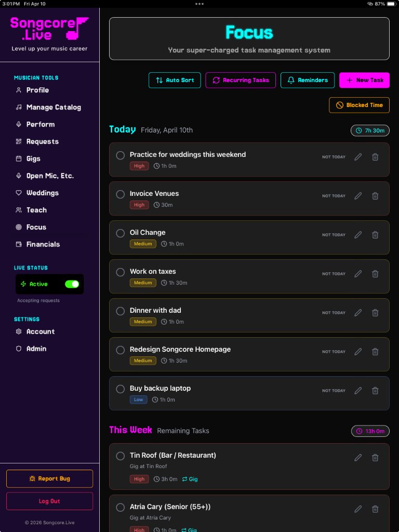Mark Redesign Songcore Homepage as done
The height and width of the screenshot is (532, 399).
point(121,350)
